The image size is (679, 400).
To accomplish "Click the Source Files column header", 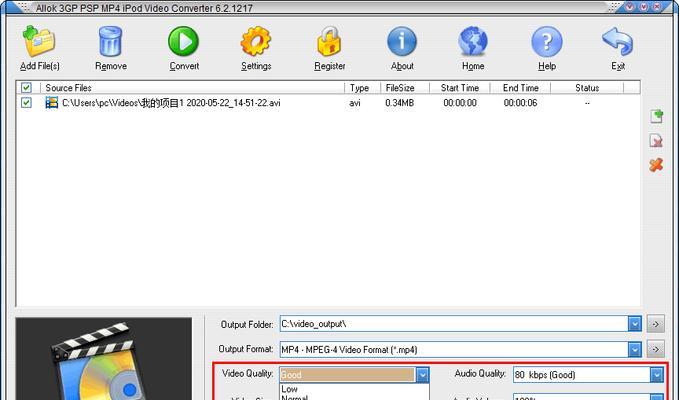I will pyautogui.click(x=192, y=88).
